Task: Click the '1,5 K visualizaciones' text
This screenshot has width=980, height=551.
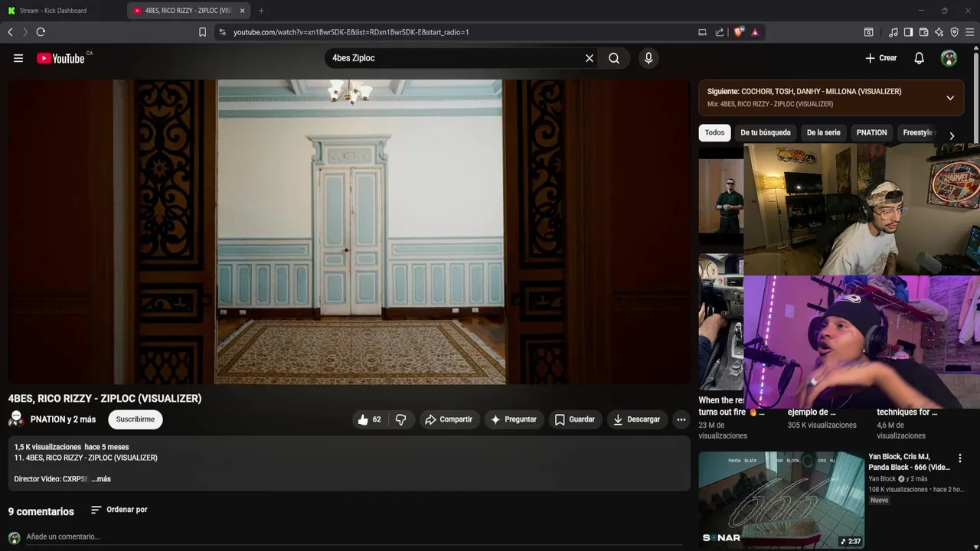Action: tap(47, 447)
